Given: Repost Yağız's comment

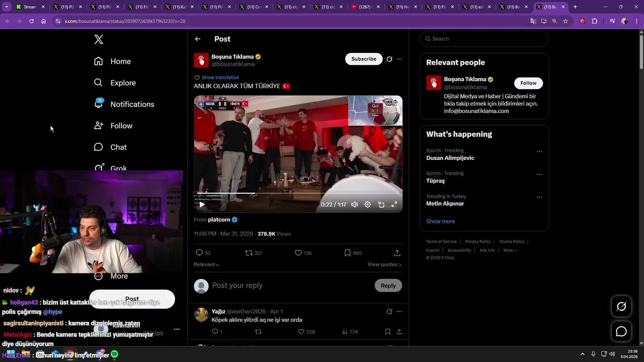Looking at the screenshot, I should 259,332.
